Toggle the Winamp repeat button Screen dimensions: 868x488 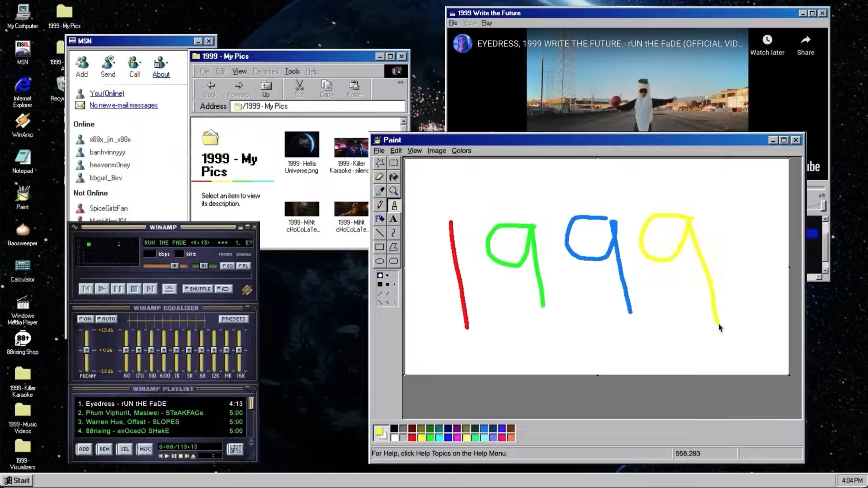click(224, 289)
